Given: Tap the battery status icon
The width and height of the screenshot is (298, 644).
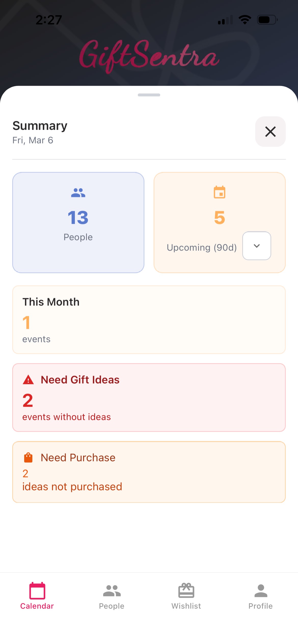Looking at the screenshot, I should [x=267, y=20].
